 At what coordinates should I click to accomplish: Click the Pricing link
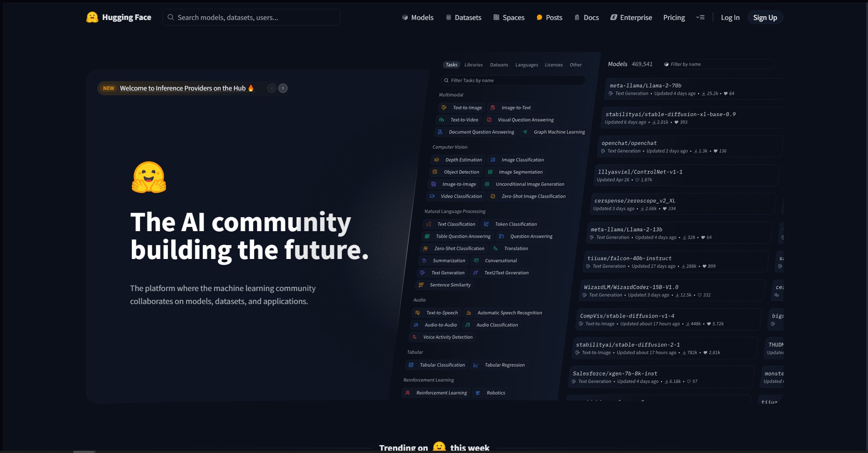click(x=674, y=17)
